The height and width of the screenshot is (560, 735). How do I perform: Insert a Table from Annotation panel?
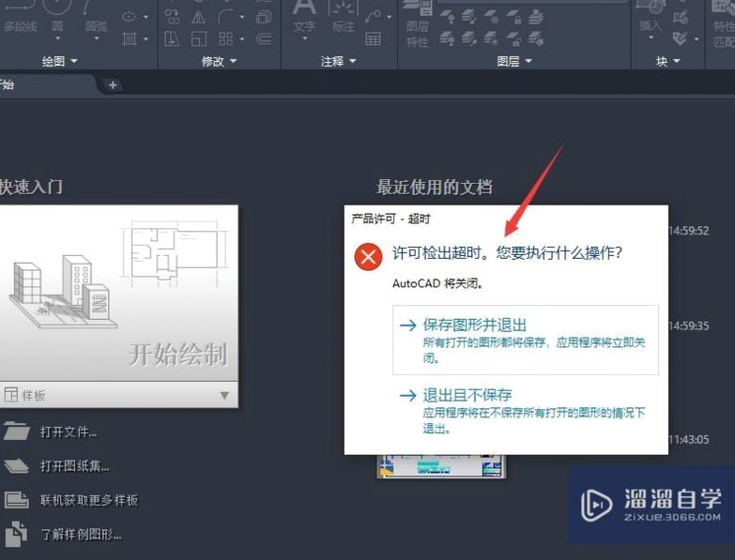373,38
